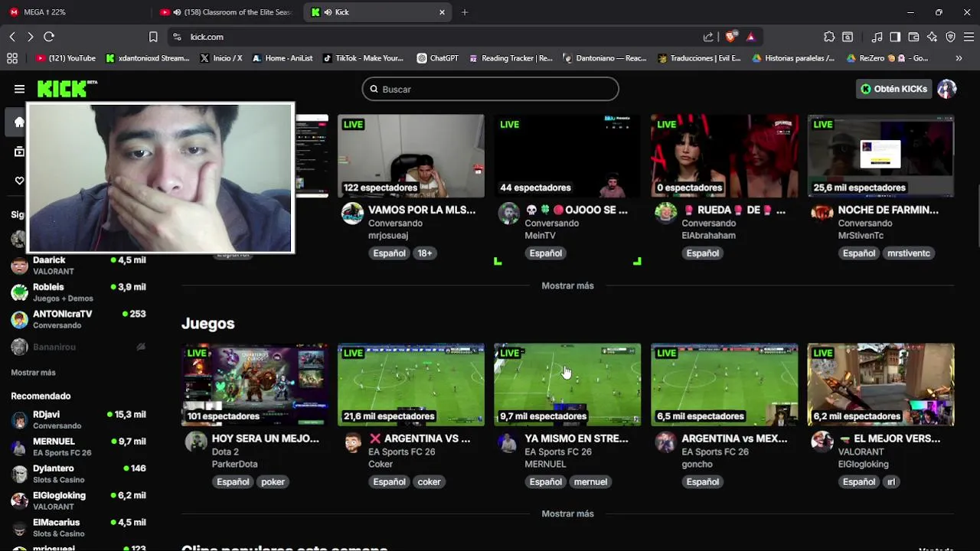Click poker tag under ParkerDota
Viewport: 980px width, 551px height.
273,481
